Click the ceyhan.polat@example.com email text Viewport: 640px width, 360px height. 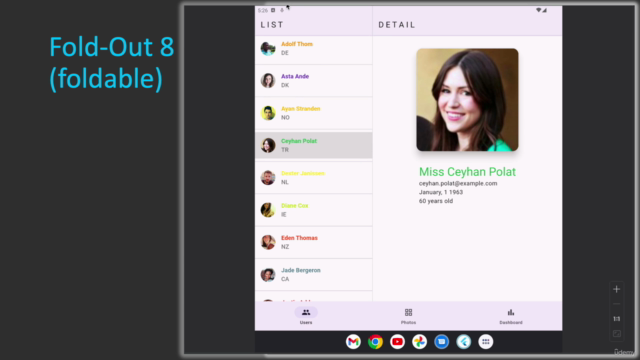tap(458, 183)
